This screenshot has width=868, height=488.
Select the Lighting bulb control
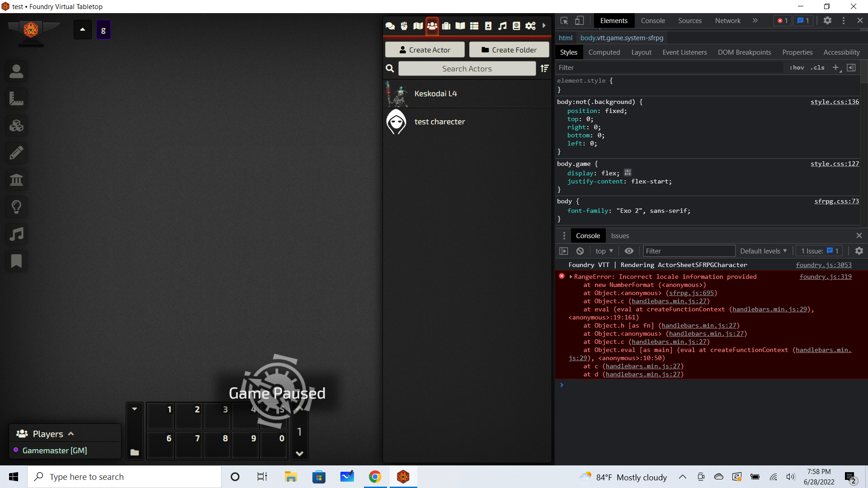pos(16,207)
